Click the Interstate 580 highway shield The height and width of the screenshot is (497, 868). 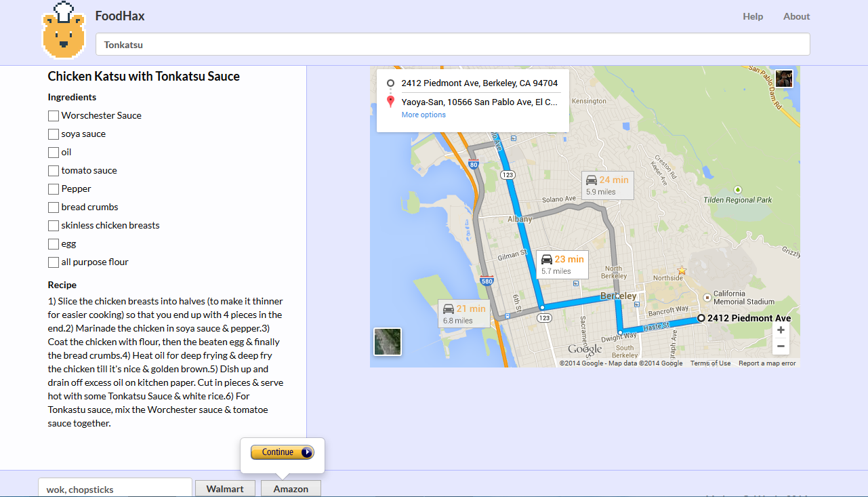coord(486,281)
